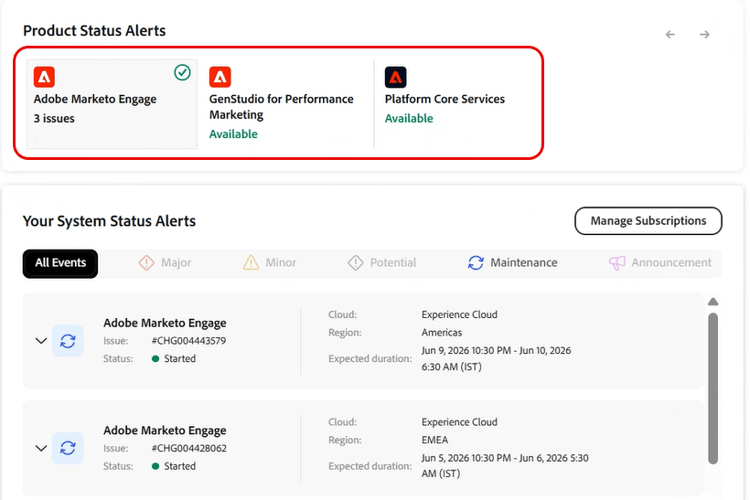Click the 'Americas' region value
This screenshot has width=750, height=500.
click(441, 333)
